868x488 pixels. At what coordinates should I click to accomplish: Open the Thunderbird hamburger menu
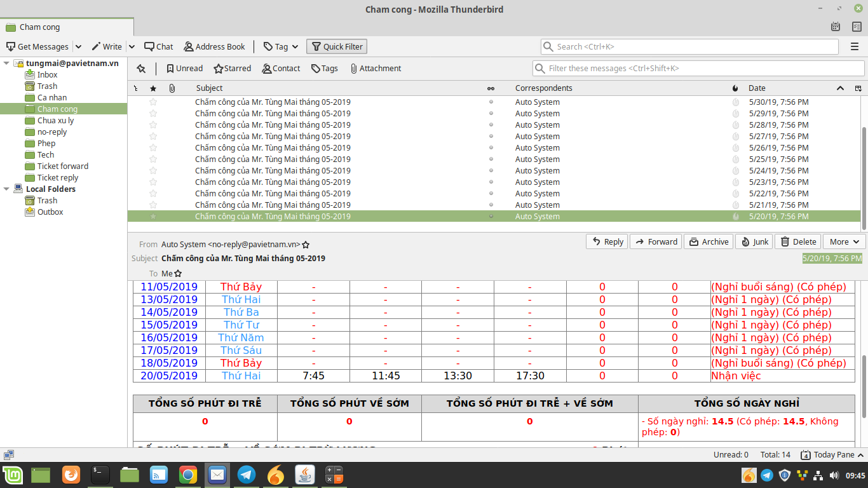855,46
